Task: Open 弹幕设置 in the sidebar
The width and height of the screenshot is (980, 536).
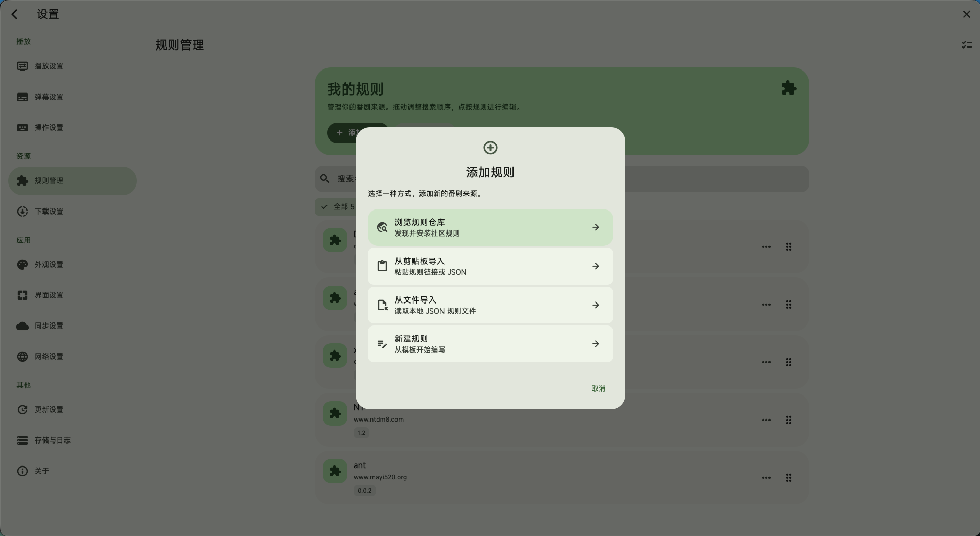Action: pos(73,97)
